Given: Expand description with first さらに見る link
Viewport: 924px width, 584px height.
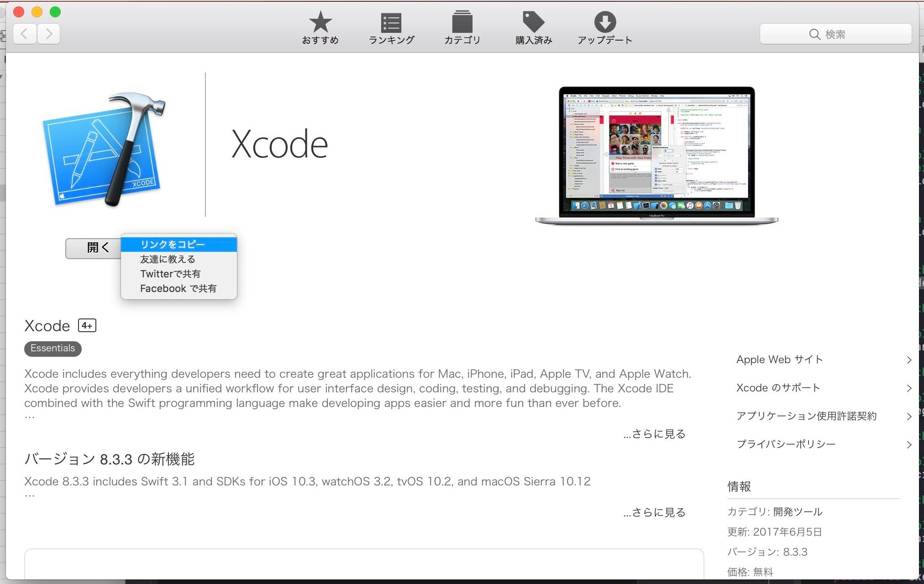Looking at the screenshot, I should coord(654,434).
